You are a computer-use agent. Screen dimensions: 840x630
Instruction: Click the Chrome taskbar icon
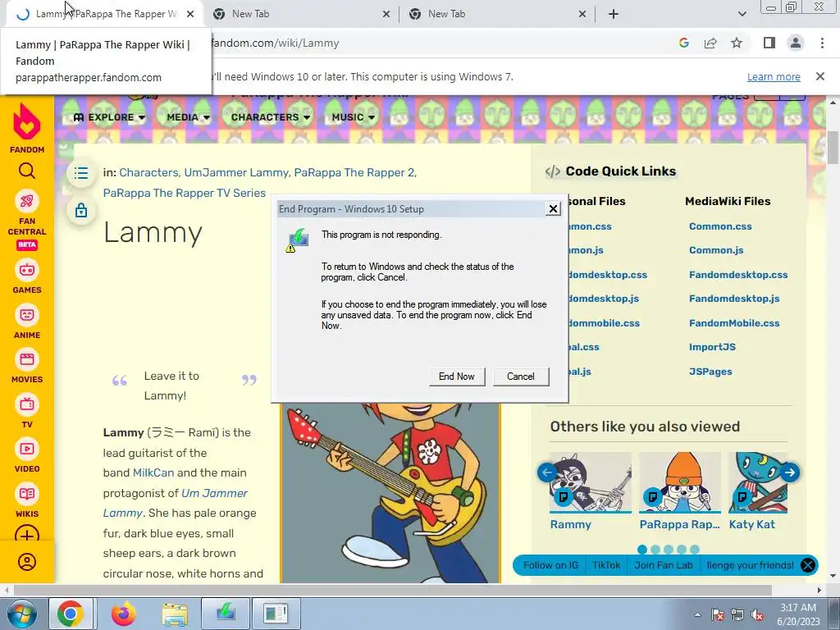(x=71, y=614)
